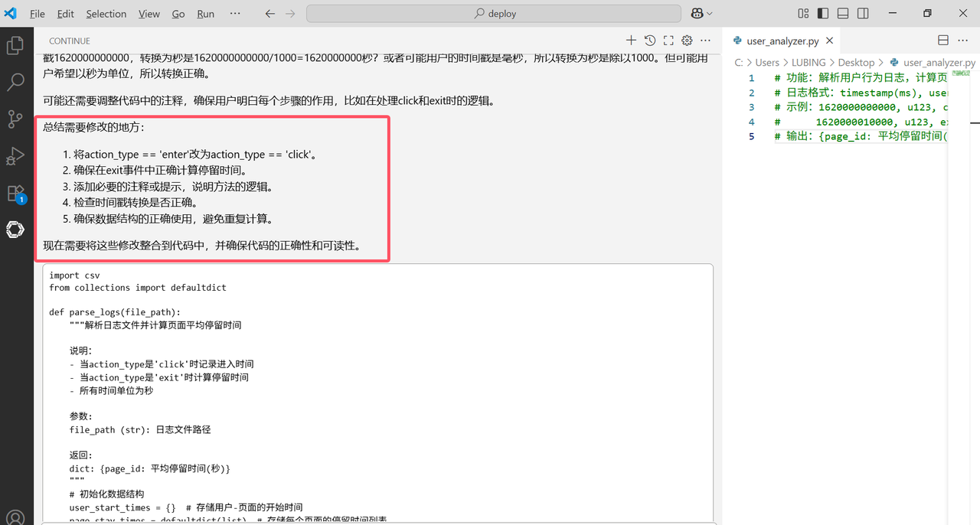
Task: Close the user_analyzer.py tab
Action: coord(830,41)
